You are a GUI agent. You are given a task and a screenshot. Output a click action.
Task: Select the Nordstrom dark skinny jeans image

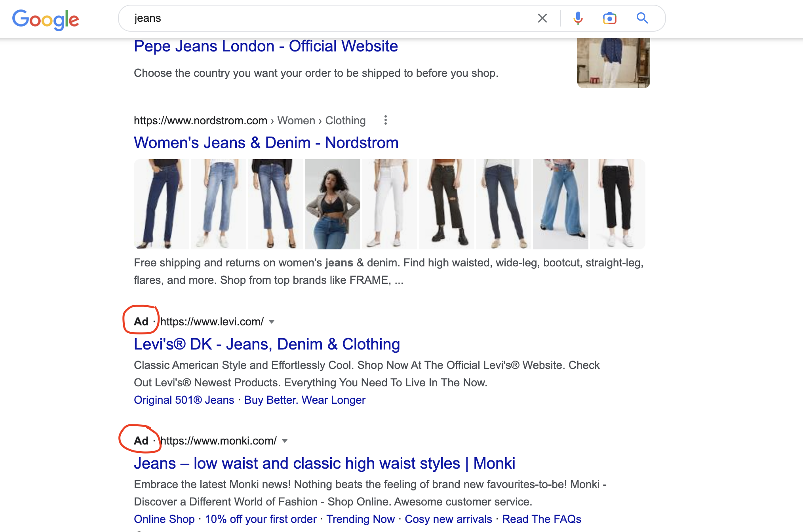point(504,204)
